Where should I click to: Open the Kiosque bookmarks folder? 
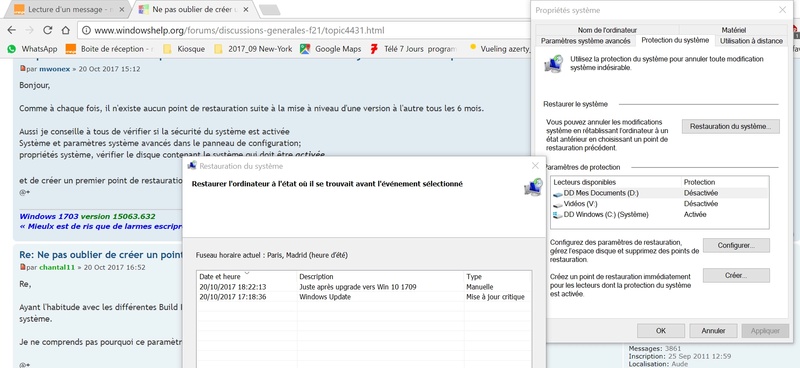pos(184,49)
